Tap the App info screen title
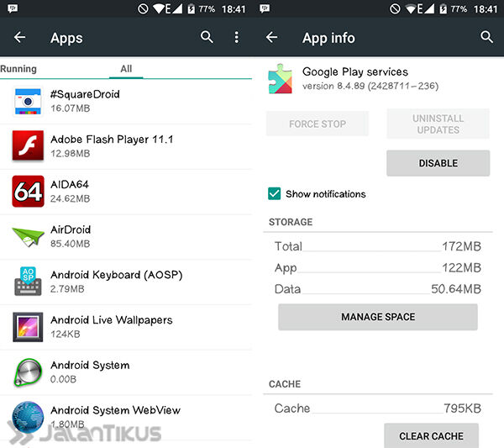 [328, 38]
